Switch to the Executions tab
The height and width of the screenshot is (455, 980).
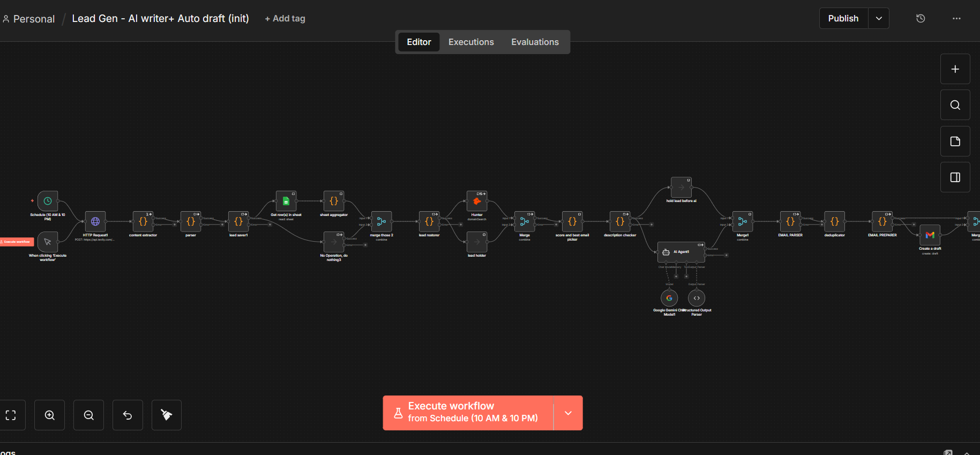click(x=471, y=42)
